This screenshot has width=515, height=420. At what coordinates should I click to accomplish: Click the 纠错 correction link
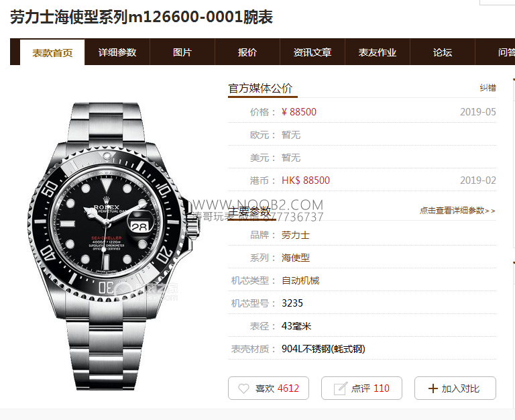(488, 88)
